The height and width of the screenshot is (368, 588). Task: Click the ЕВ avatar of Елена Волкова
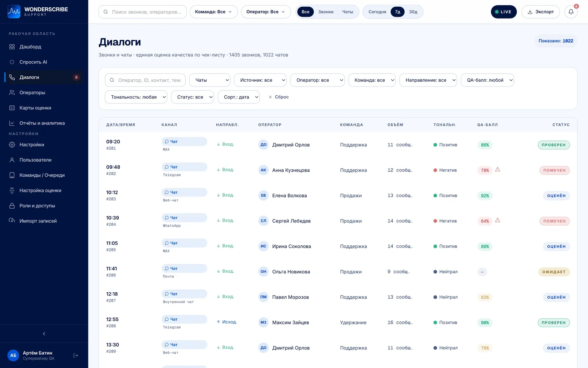pyautogui.click(x=263, y=196)
